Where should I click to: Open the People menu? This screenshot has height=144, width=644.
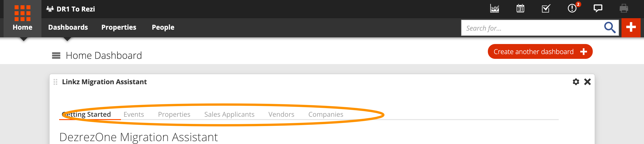(x=163, y=27)
